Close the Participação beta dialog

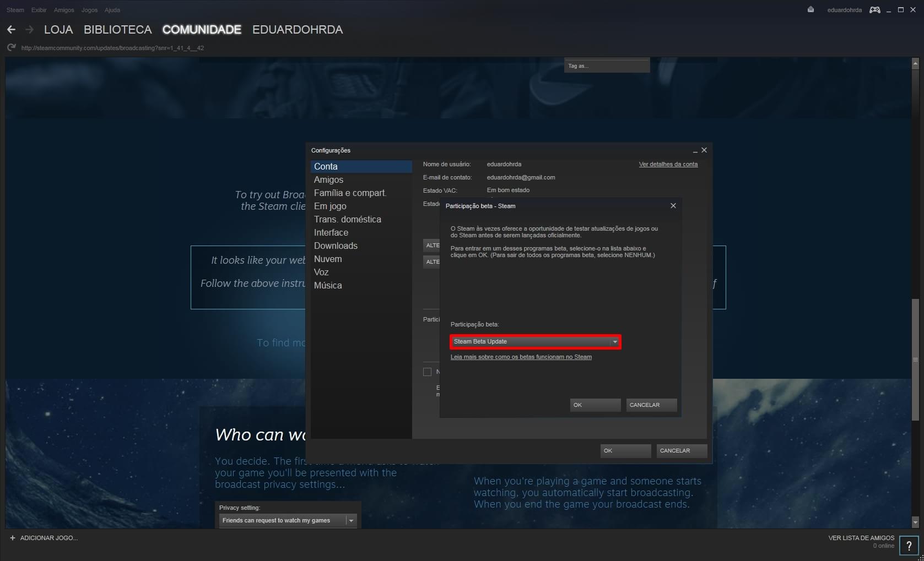click(x=673, y=205)
